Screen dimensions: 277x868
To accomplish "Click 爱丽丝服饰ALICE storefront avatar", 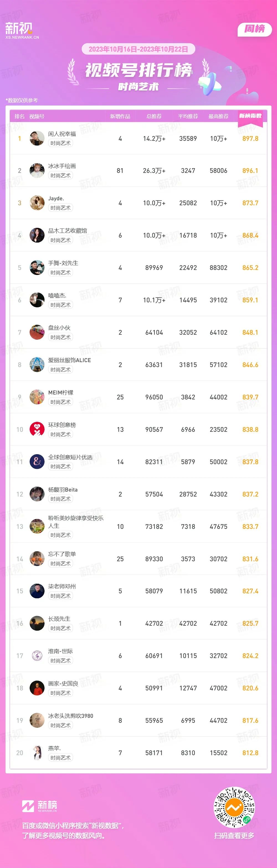I will point(37,365).
